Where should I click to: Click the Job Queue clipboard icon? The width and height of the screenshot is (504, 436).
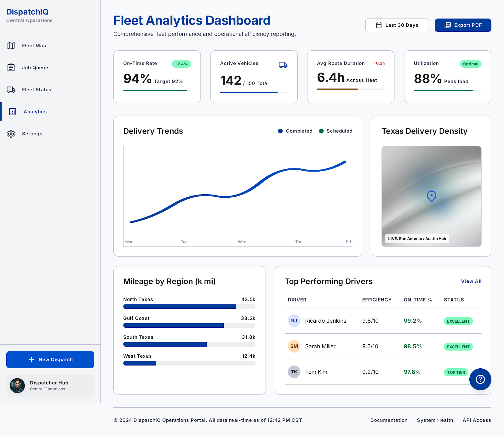(x=11, y=68)
